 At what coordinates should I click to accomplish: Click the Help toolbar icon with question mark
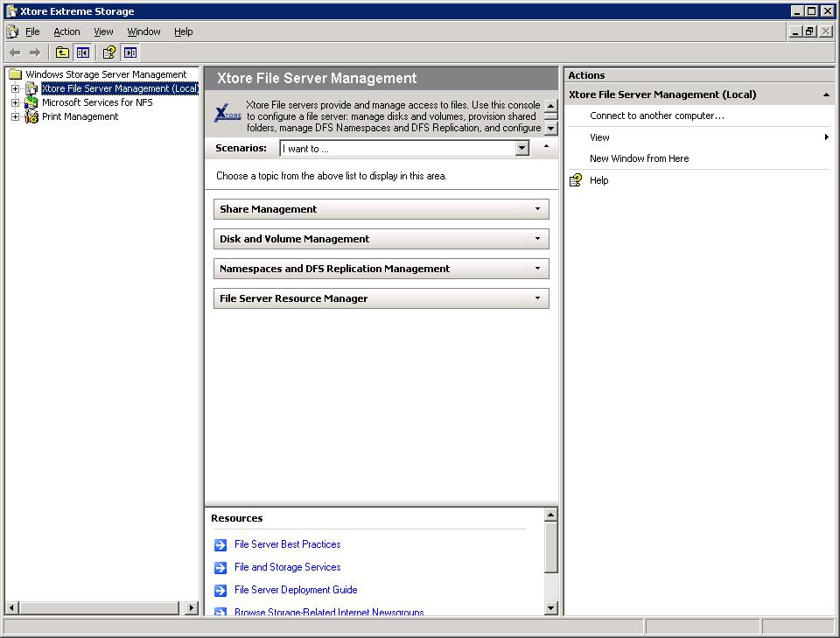point(109,53)
